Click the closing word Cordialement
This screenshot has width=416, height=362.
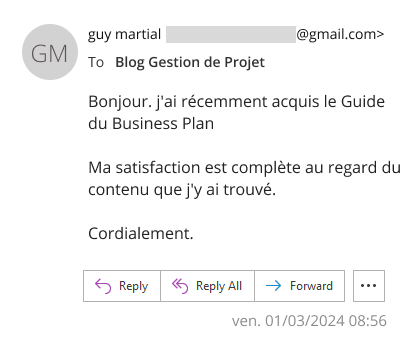[141, 233]
